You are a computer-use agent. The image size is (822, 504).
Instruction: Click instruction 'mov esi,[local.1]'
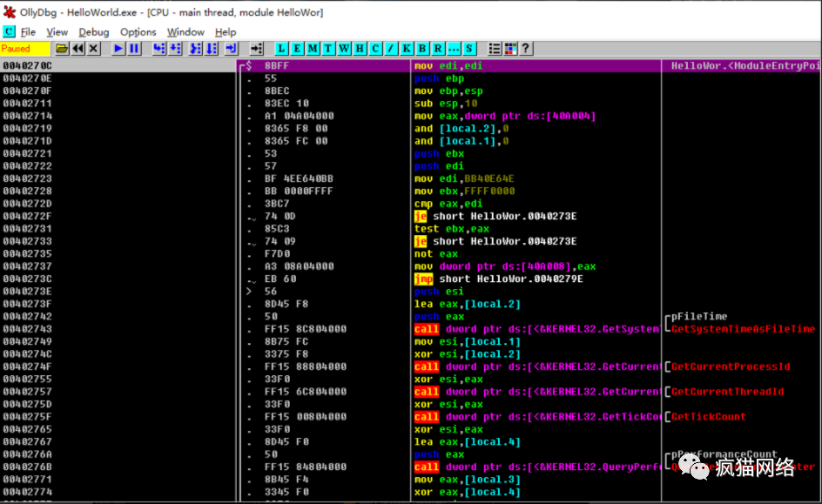click(468, 341)
